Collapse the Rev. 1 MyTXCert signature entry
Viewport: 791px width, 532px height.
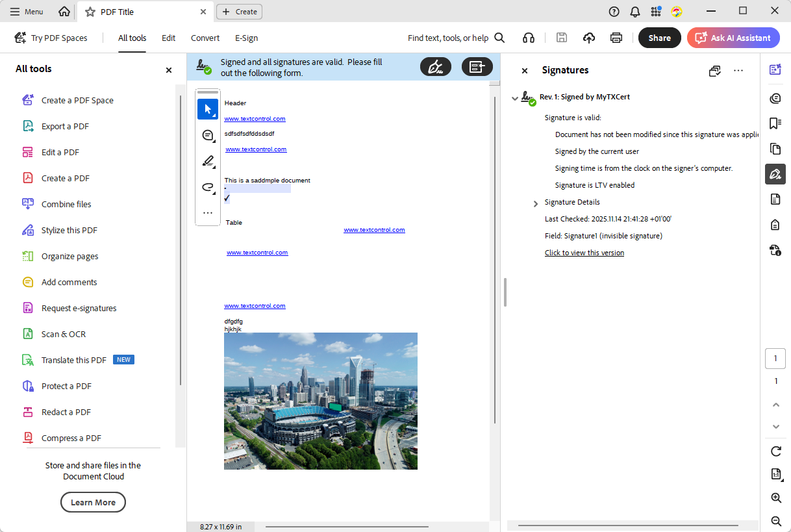tap(515, 97)
